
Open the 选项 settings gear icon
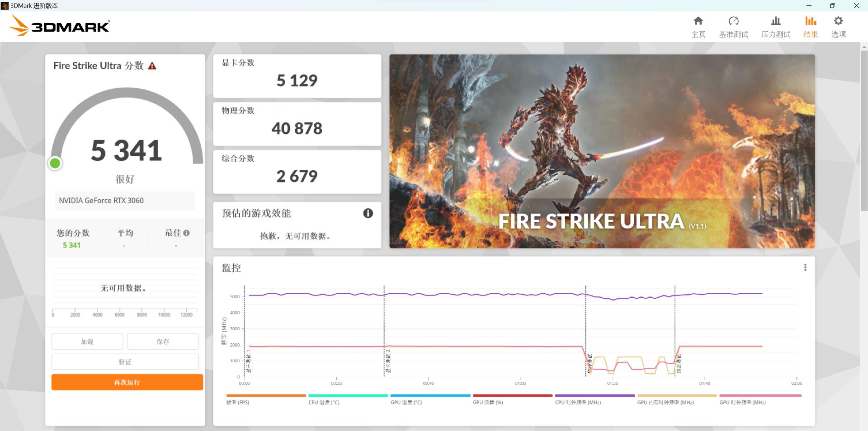click(839, 21)
